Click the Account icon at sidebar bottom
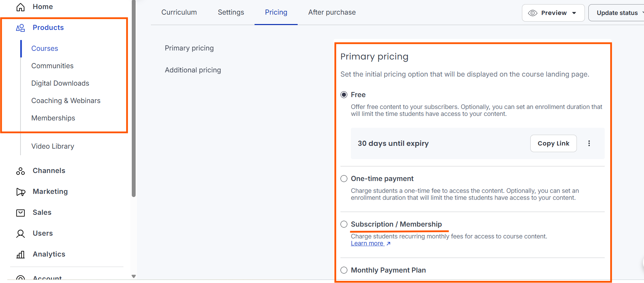Screen dimensions: 644x283 click(x=20, y=278)
